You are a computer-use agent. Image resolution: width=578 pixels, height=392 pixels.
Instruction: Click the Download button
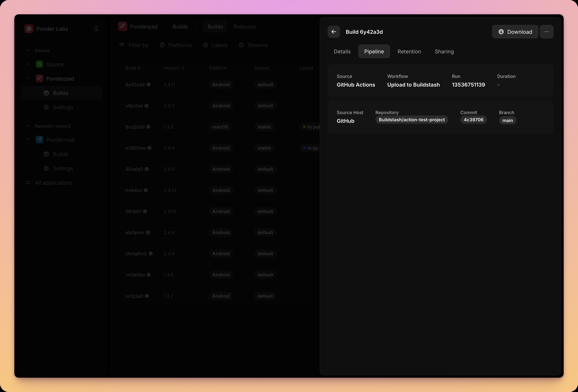tap(515, 32)
